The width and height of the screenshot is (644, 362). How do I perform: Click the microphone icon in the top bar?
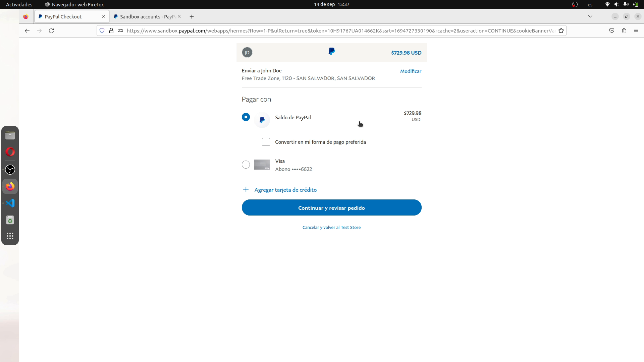pos(626,4)
